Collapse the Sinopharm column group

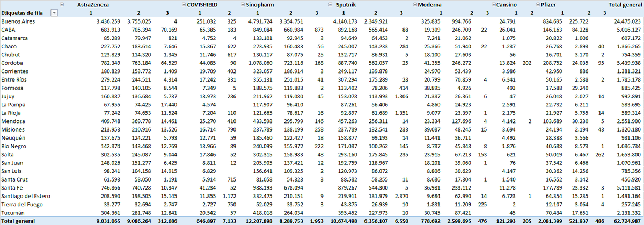242,4
